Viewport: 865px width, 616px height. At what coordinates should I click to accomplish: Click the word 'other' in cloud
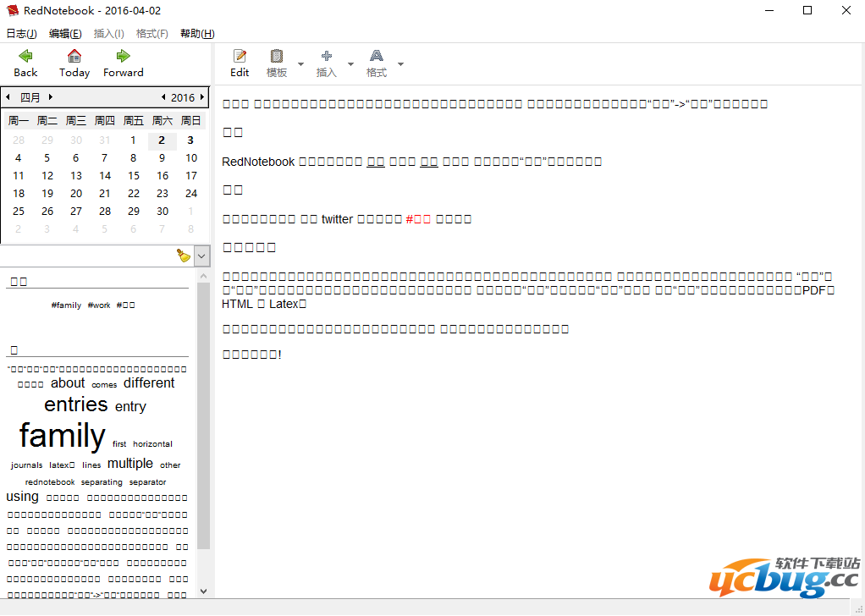pos(170,465)
